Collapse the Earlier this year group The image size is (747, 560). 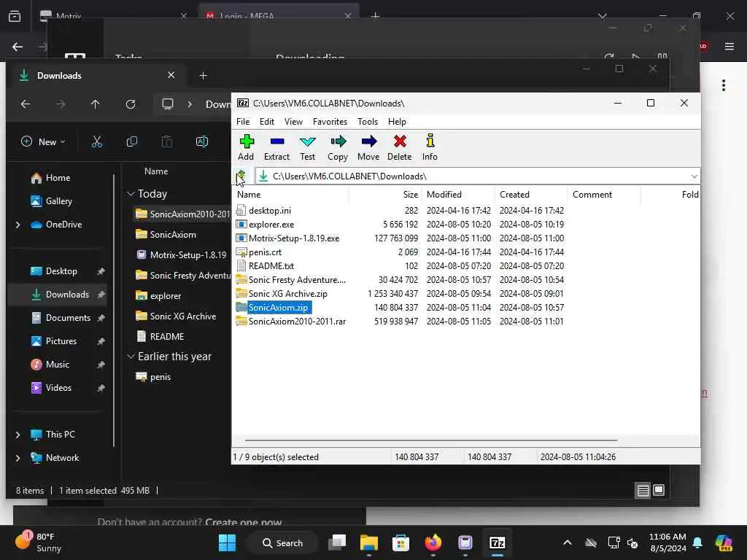pos(131,356)
